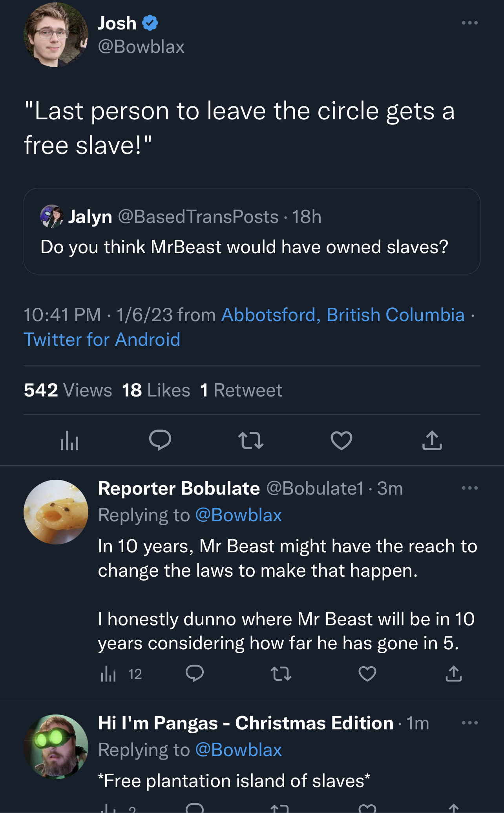Image resolution: width=504 pixels, height=813 pixels.
Task: Open Jalyn's quoted tweet
Action: coord(252,231)
